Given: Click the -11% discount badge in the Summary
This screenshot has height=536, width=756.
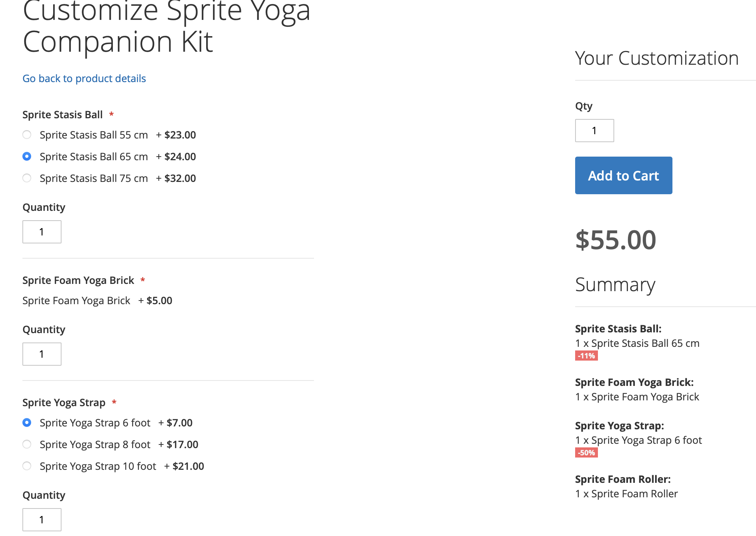Looking at the screenshot, I should click(586, 356).
